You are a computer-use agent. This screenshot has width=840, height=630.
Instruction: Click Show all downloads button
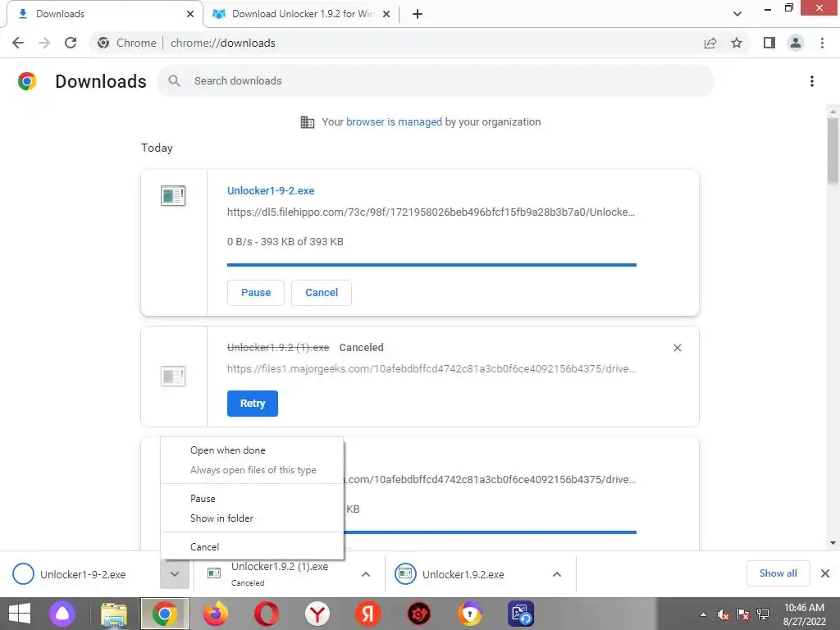coord(778,573)
